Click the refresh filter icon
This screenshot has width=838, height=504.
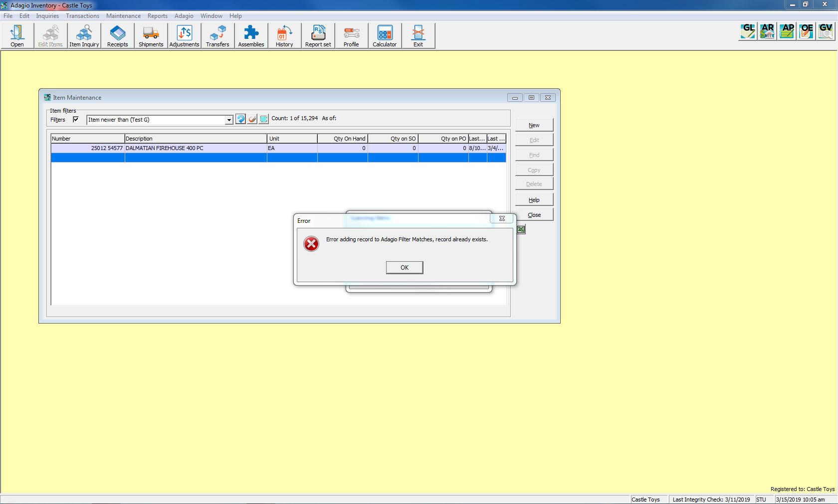tap(240, 119)
